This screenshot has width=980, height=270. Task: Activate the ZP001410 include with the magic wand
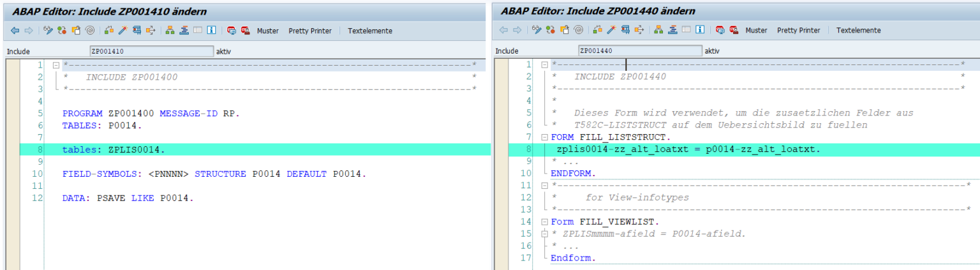point(122,31)
